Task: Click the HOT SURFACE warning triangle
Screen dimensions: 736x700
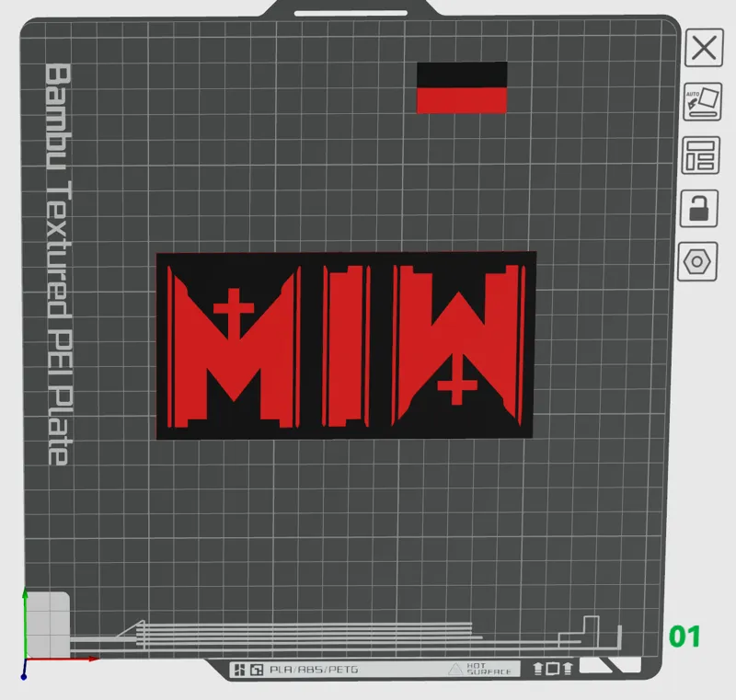Action: [455, 669]
